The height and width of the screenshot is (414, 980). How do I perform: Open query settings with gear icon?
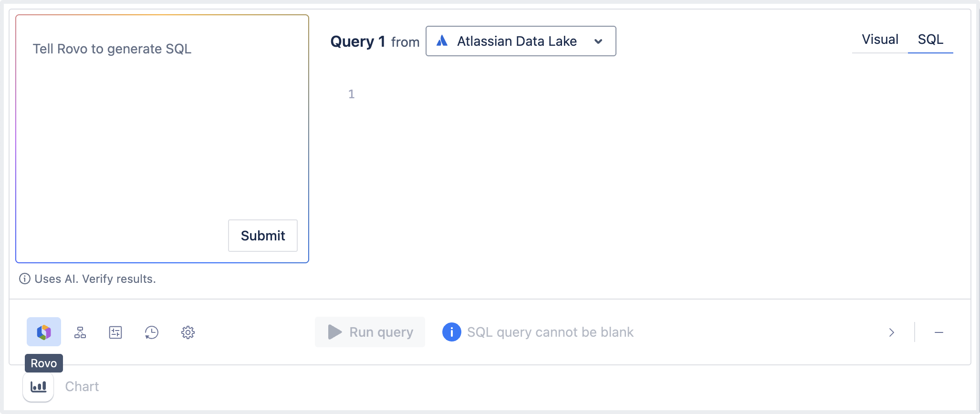click(188, 332)
